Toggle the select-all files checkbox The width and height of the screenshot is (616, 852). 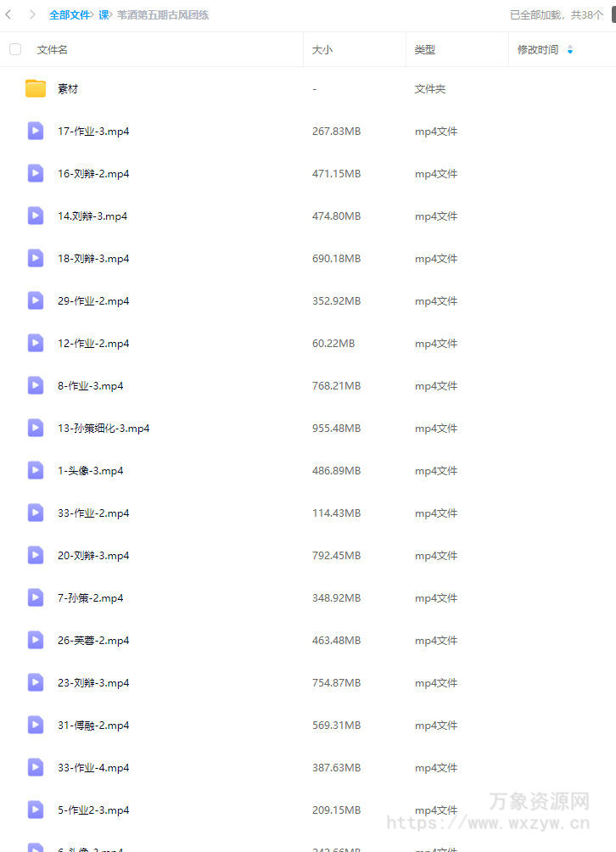coord(15,49)
